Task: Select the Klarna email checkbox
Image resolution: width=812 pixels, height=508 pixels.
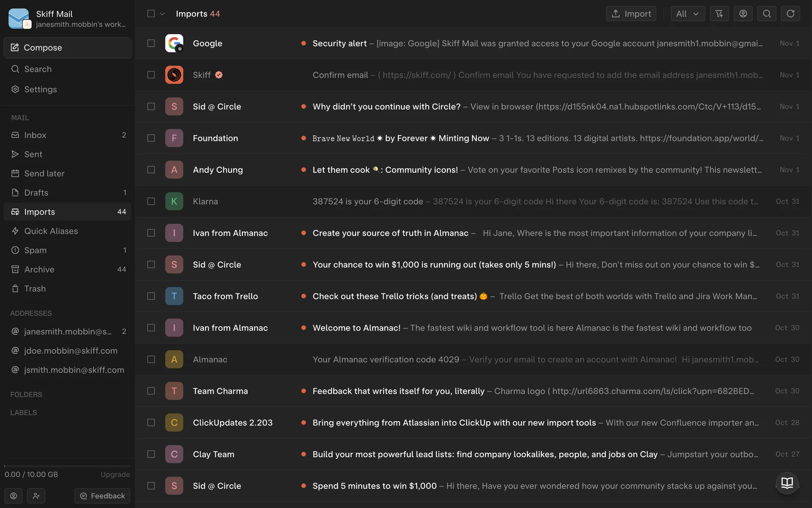Action: 151,202
